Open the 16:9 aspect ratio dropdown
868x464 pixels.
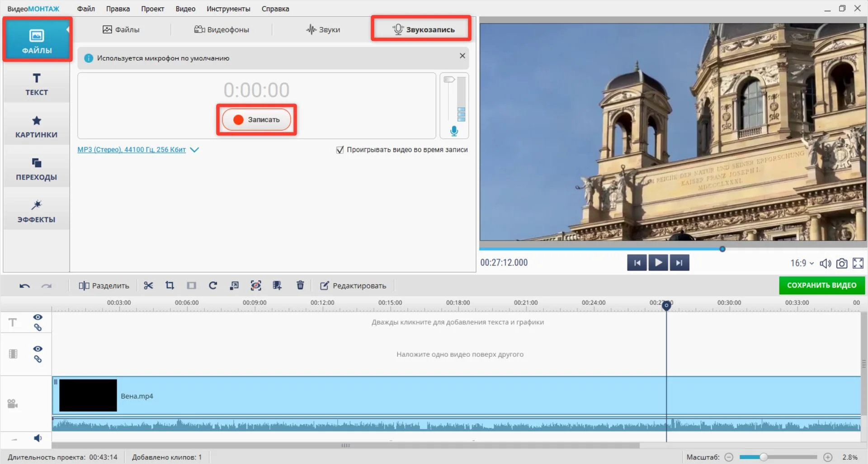coord(802,263)
